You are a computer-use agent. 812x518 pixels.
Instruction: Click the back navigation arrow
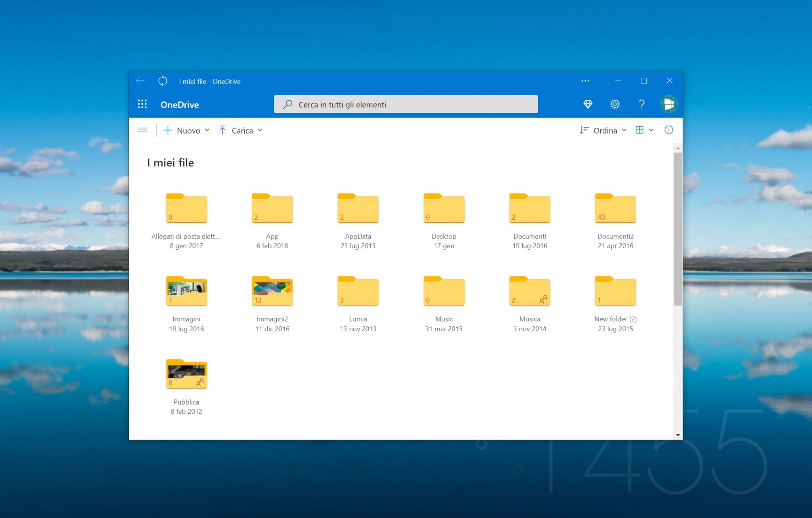tap(140, 81)
